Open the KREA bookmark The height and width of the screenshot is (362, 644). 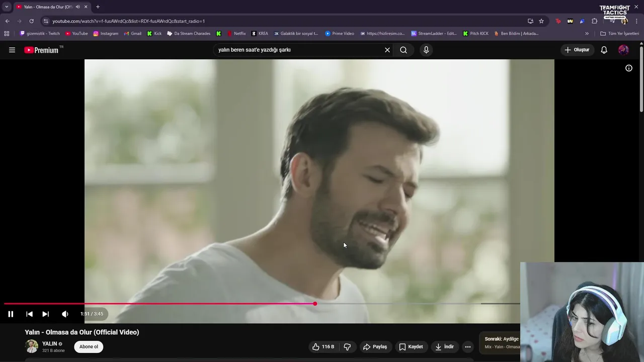point(260,34)
